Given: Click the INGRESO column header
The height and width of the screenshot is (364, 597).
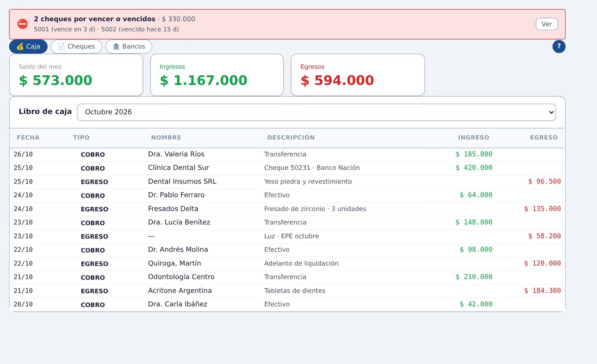Looking at the screenshot, I should 473,138.
